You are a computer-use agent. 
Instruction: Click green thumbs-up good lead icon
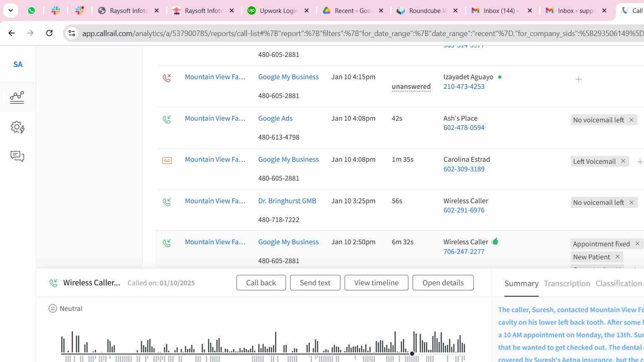pyautogui.click(x=495, y=241)
